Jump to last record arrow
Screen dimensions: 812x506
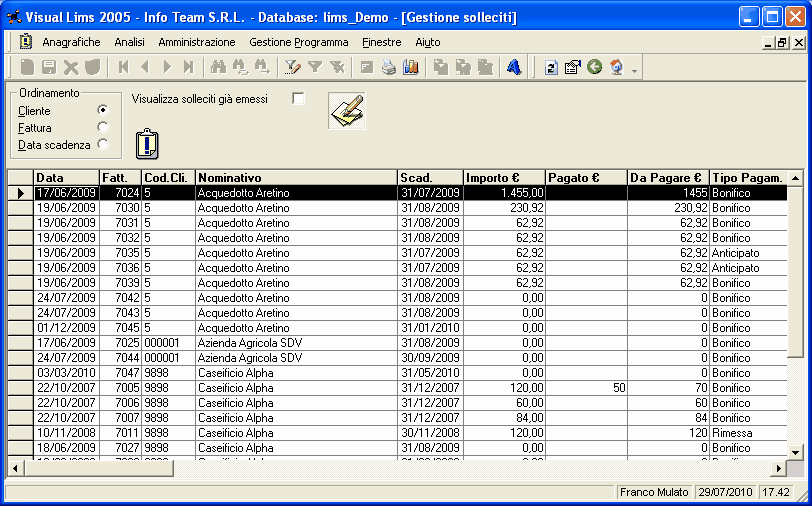click(188, 67)
